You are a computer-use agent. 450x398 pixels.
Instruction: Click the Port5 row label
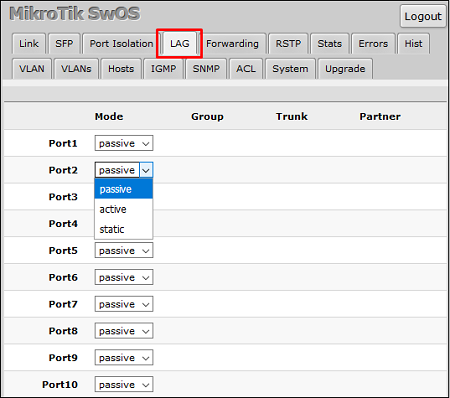pyautogui.click(x=63, y=250)
